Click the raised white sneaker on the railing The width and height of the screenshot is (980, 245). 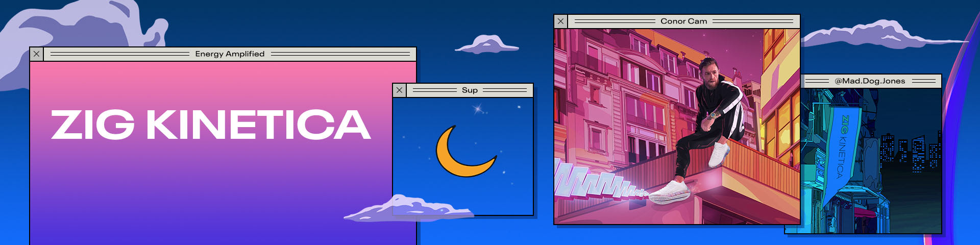click(719, 153)
